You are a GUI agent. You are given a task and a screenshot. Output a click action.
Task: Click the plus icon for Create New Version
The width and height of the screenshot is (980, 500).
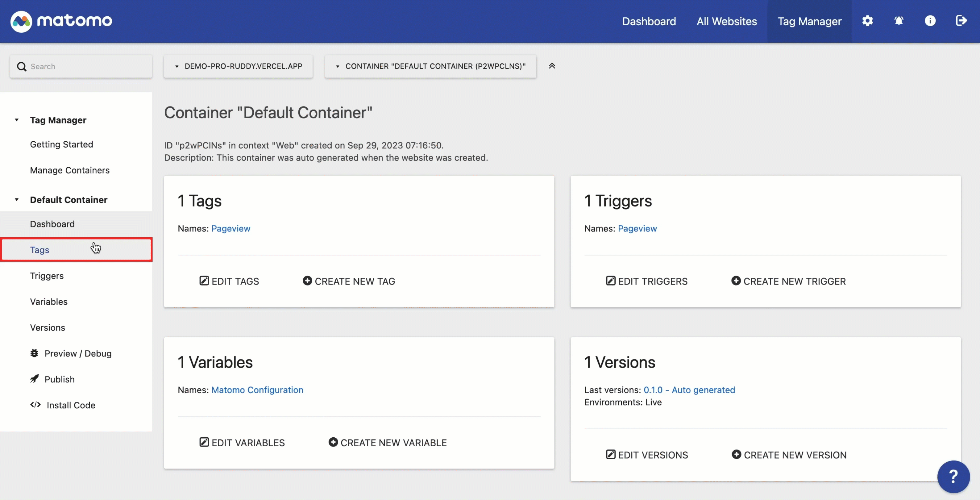tap(737, 454)
